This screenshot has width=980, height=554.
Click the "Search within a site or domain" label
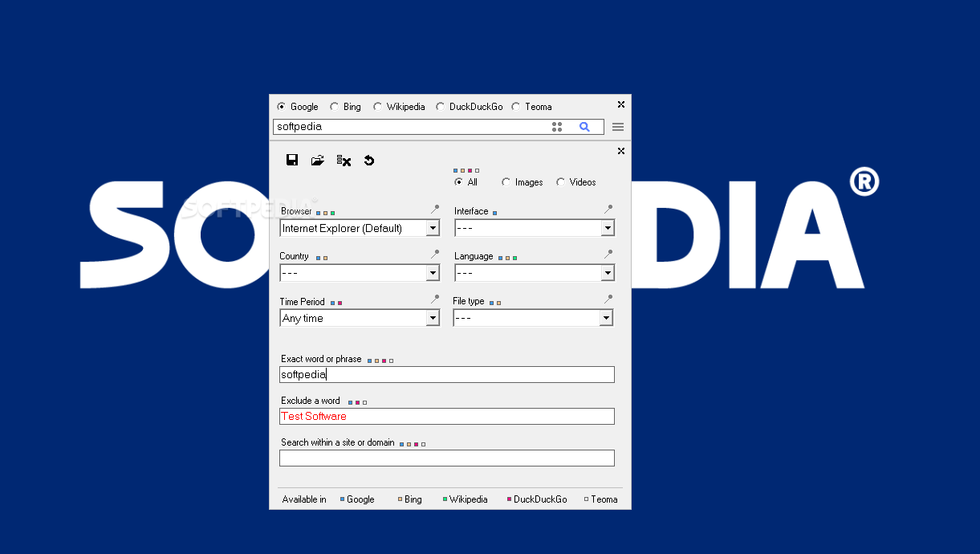point(338,442)
